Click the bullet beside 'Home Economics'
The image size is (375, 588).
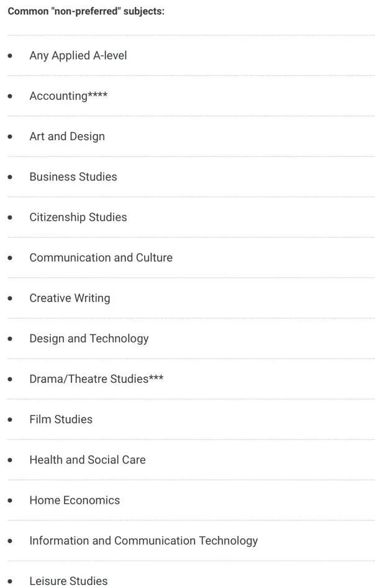pos(10,501)
